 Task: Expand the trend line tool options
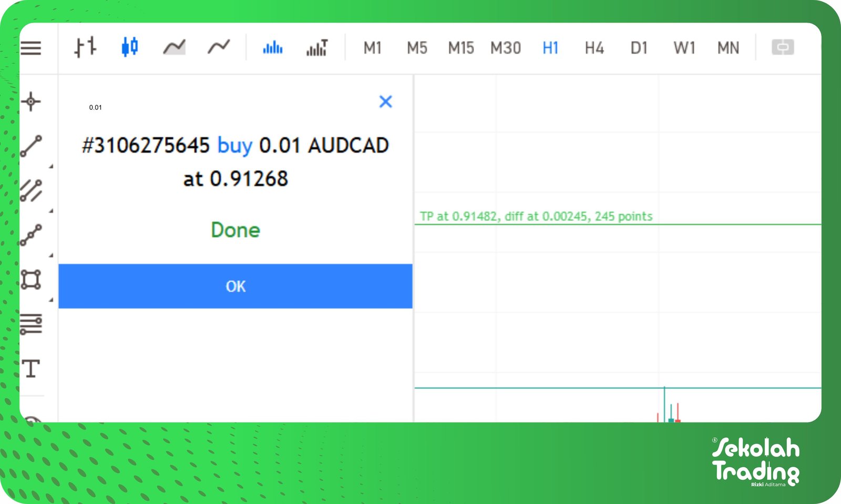point(51,166)
